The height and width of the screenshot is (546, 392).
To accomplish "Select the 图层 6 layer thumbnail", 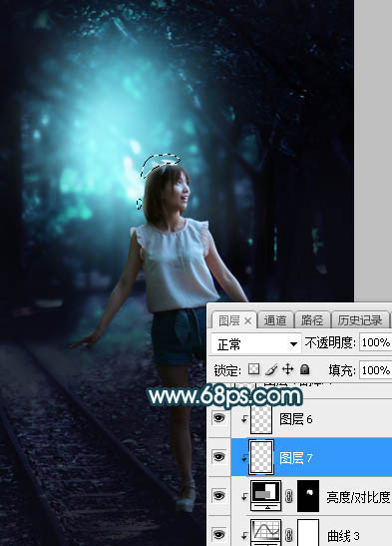I will coord(261,419).
